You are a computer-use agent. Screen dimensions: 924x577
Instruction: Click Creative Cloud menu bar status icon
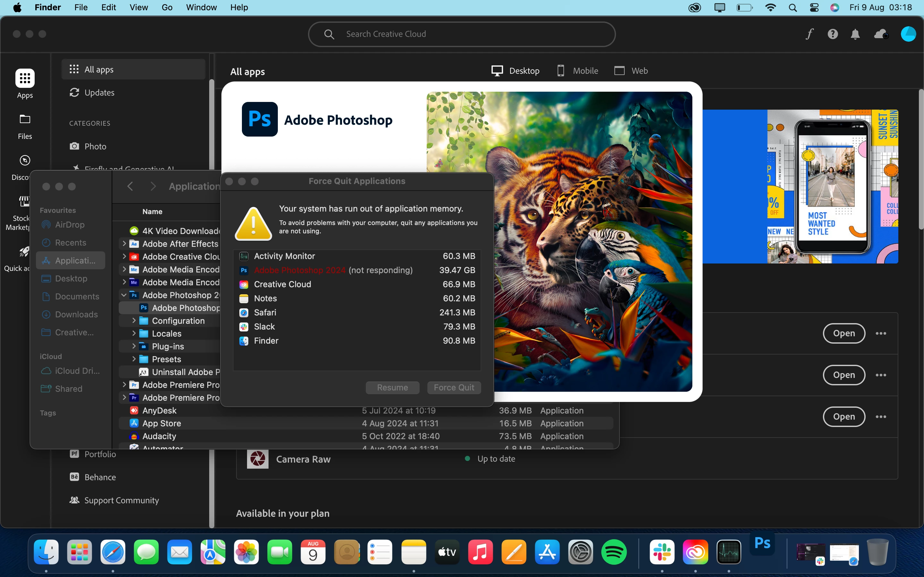(x=695, y=8)
